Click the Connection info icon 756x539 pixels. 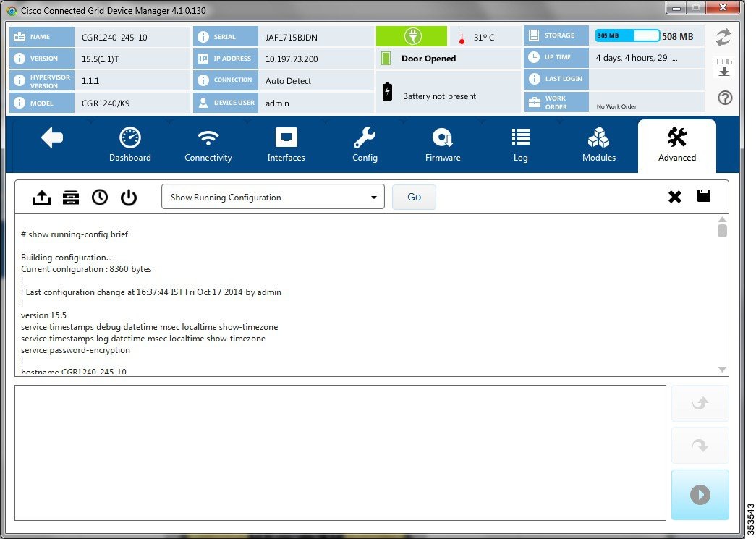[203, 80]
